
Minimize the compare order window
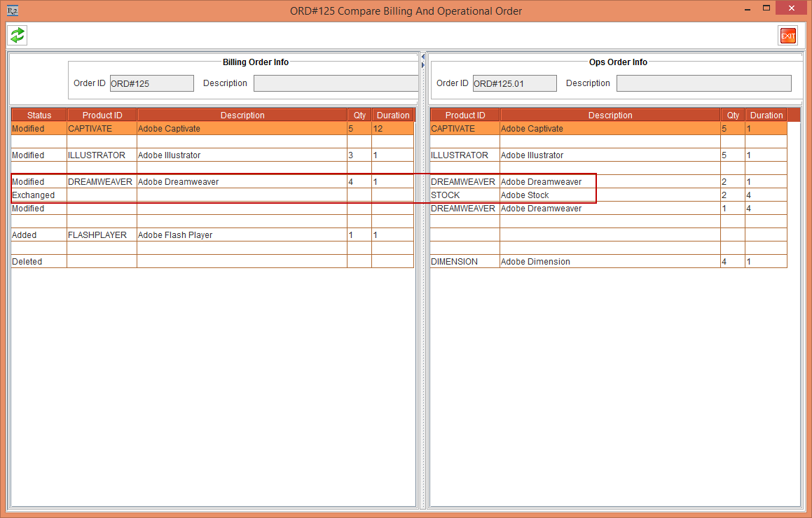pyautogui.click(x=746, y=8)
